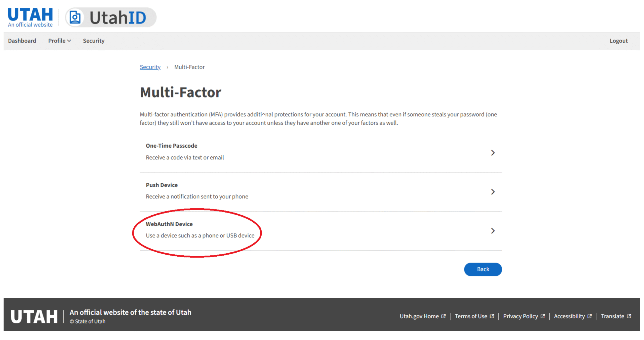The height and width of the screenshot is (340, 644).
Task: Open Security in the navigation bar
Action: pyautogui.click(x=94, y=41)
